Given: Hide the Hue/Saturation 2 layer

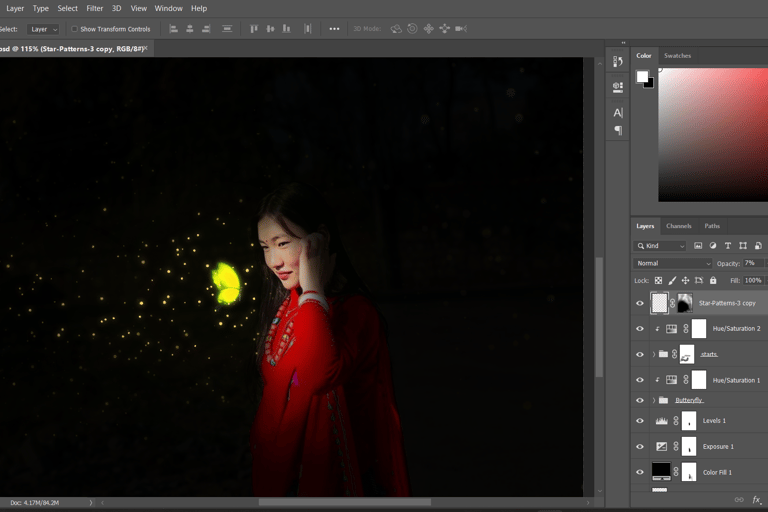Looking at the screenshot, I should tap(640, 329).
